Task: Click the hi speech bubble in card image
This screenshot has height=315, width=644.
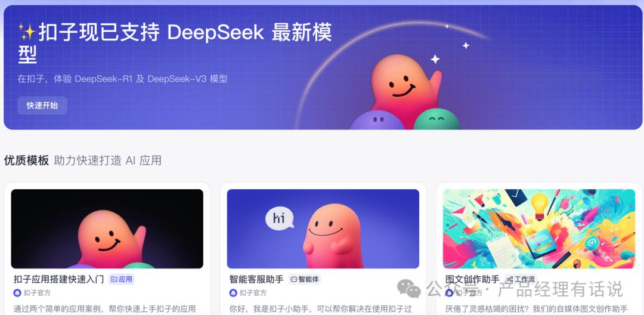Action: 280,218
